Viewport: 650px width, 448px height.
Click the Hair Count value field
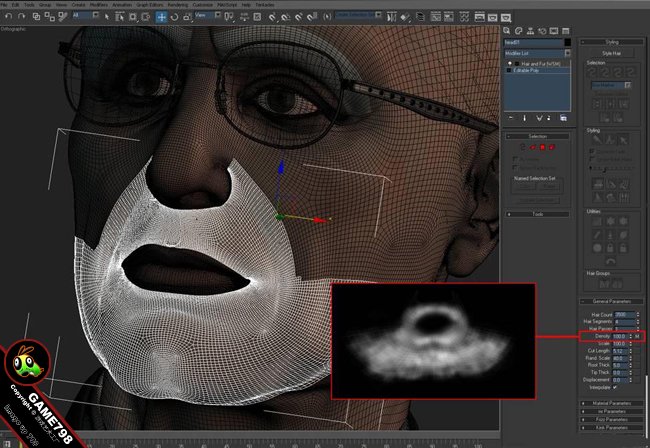point(624,315)
